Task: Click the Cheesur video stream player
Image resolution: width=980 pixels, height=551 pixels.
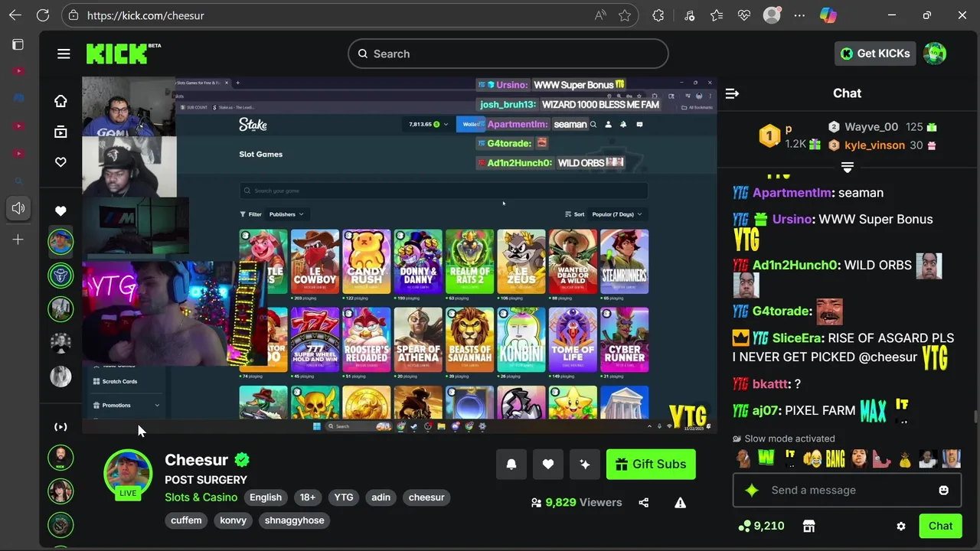Action: coord(400,255)
